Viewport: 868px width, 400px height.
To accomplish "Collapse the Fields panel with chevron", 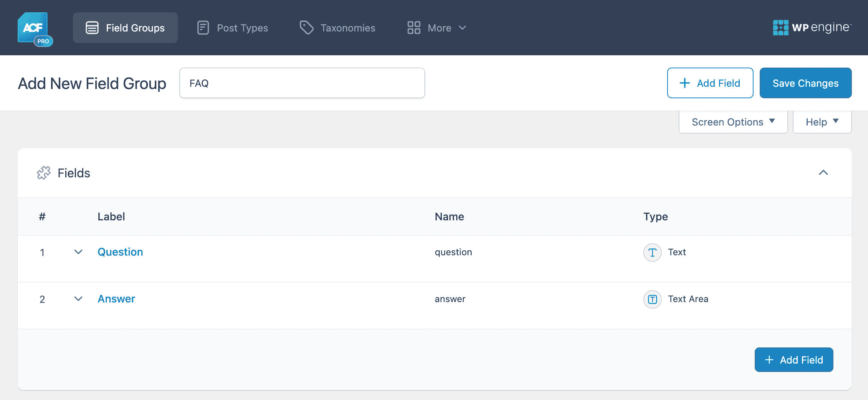I will tap(823, 173).
